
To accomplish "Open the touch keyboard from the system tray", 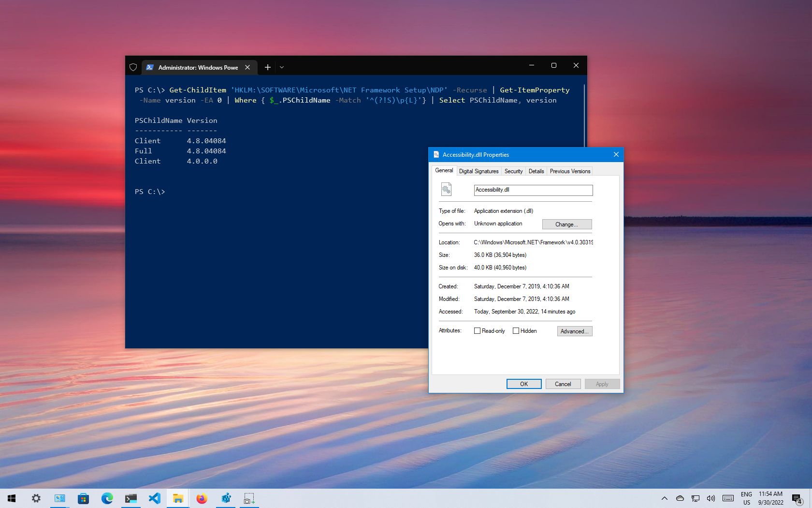I will pyautogui.click(x=728, y=498).
